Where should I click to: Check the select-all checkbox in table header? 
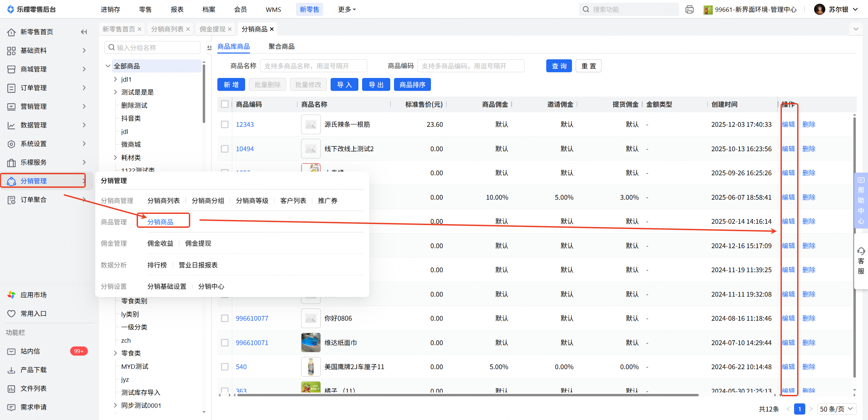(225, 104)
